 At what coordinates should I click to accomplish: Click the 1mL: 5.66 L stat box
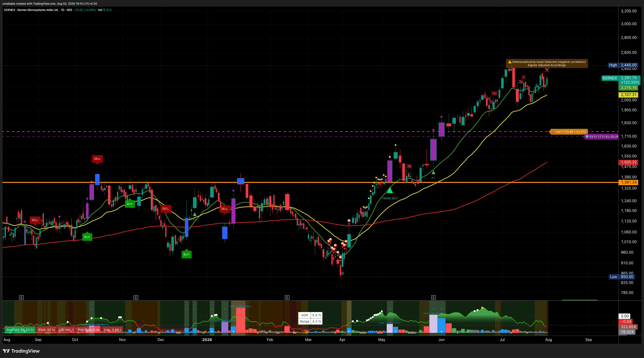pos(113,330)
